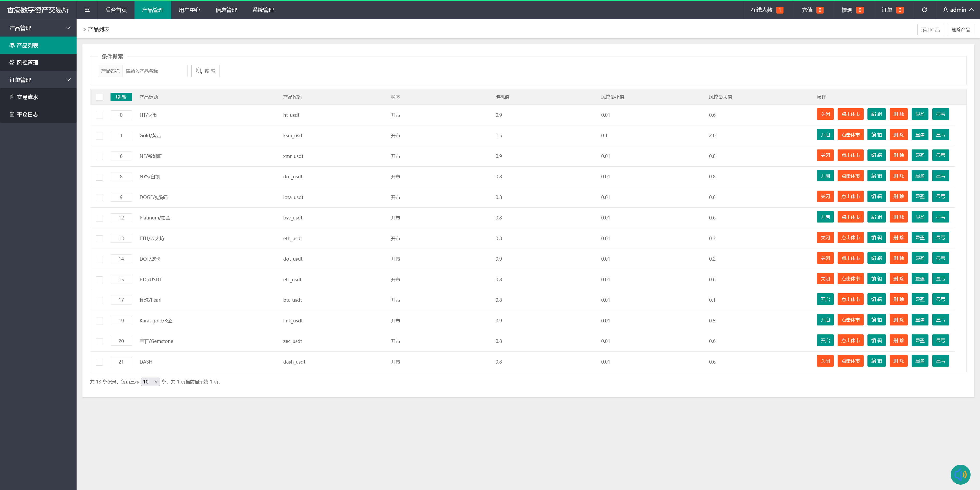Click 编辑 for Gold/黄金 row
980x490 pixels.
tap(876, 135)
